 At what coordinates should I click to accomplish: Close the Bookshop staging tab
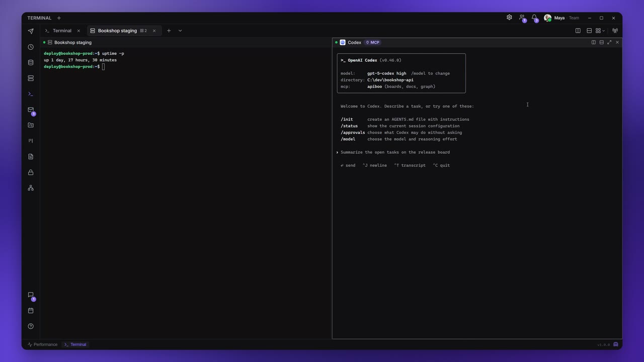pyautogui.click(x=154, y=31)
